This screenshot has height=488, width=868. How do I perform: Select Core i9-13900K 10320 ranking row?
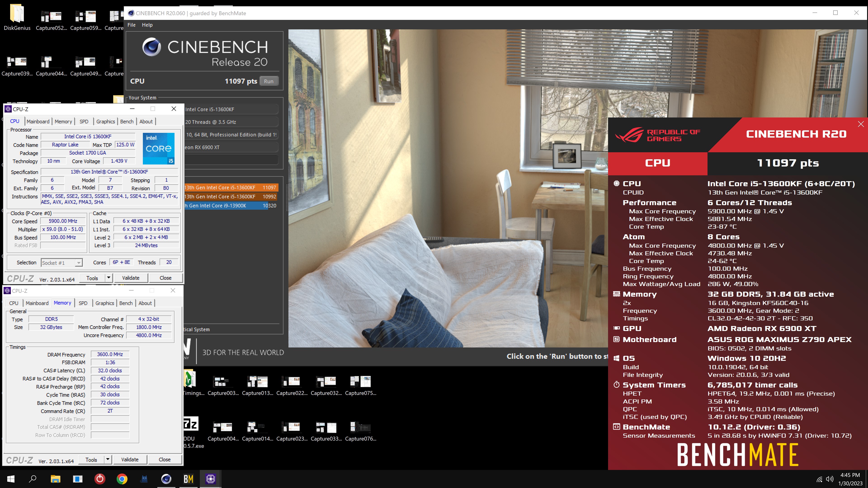pos(231,206)
